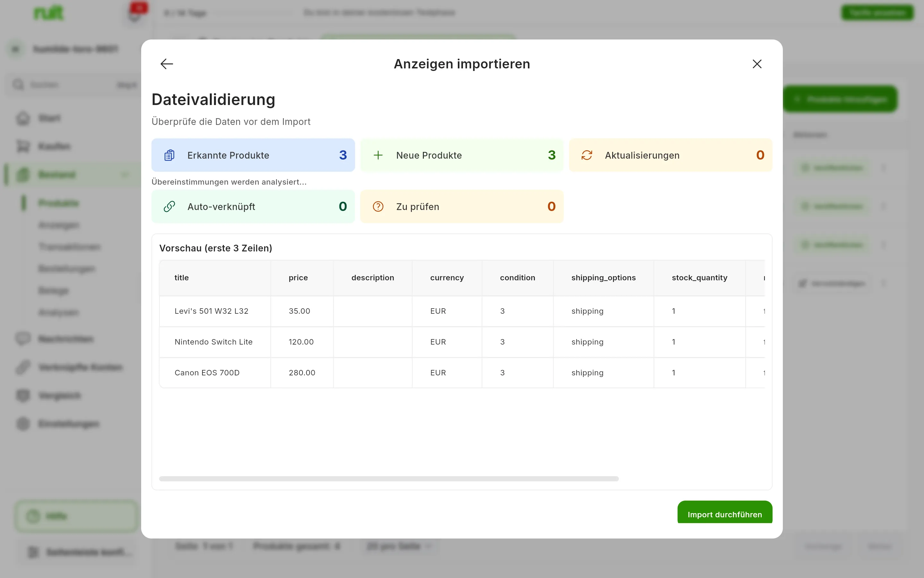Click the Übereinstimmungen werden analysiert status text
This screenshot has width=924, height=578.
tap(229, 182)
